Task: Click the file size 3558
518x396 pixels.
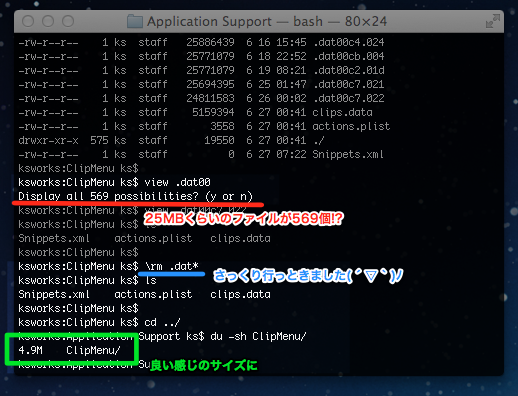Action: pyautogui.click(x=222, y=126)
